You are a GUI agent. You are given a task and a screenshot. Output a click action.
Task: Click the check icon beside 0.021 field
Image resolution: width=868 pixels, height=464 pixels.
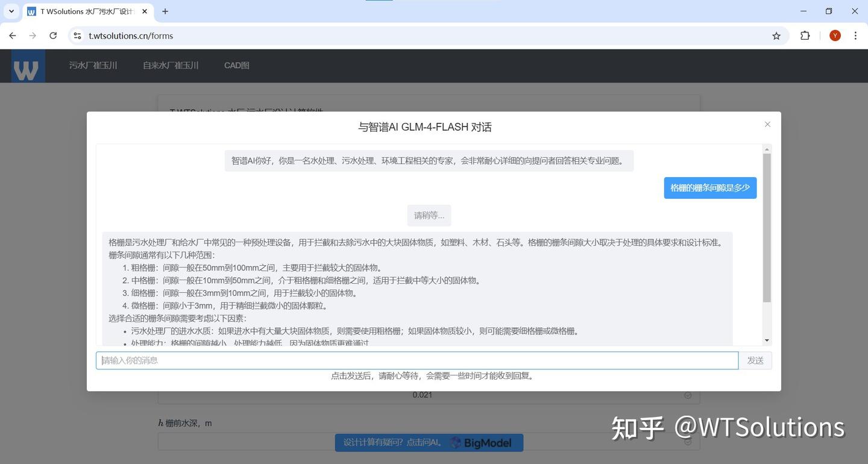point(688,395)
